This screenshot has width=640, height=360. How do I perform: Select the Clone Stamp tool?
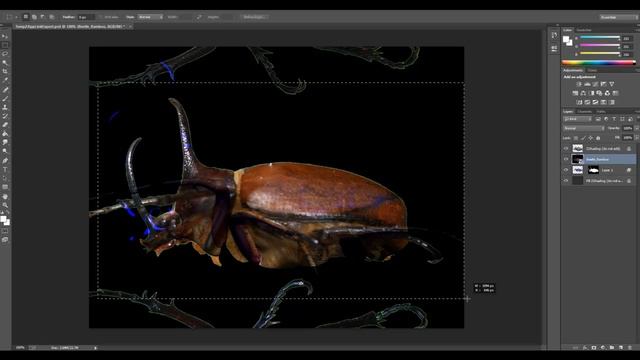(x=5, y=107)
